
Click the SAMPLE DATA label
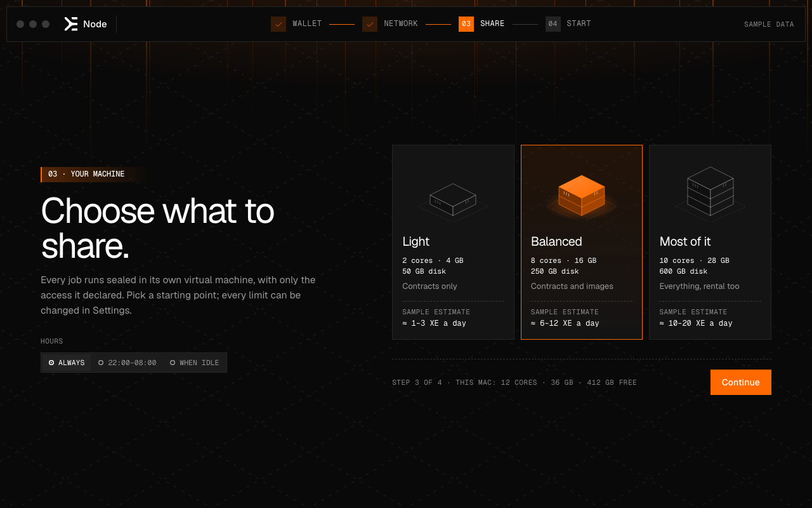[x=769, y=25]
